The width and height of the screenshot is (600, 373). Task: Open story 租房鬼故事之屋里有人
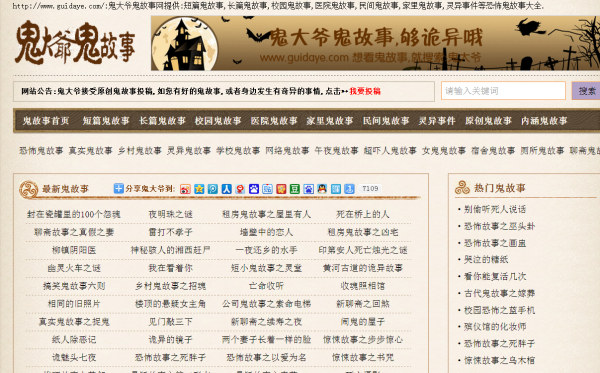coord(266,214)
